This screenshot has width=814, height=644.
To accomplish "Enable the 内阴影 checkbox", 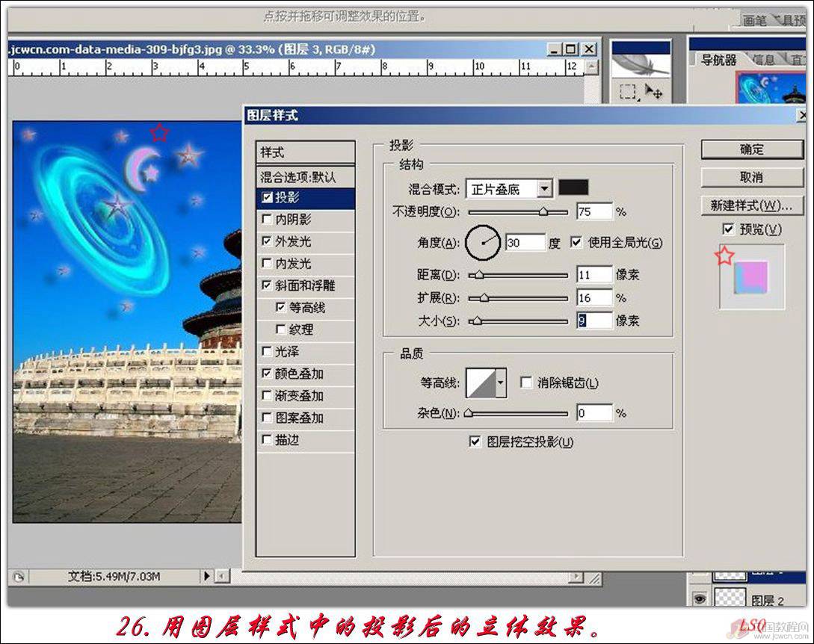I will [x=267, y=219].
